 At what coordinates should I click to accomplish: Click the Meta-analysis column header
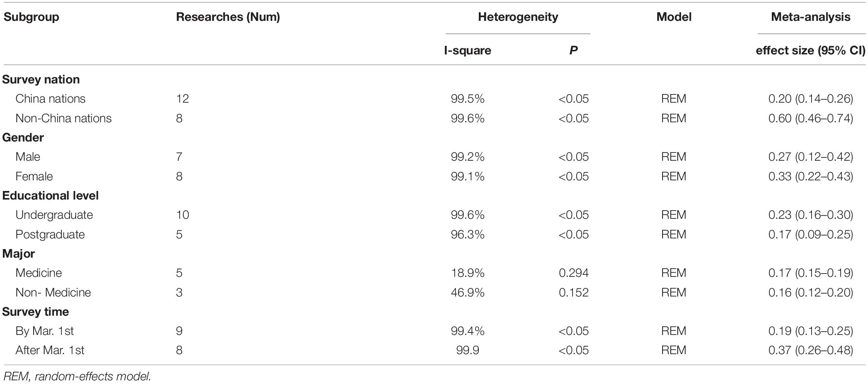(x=811, y=17)
